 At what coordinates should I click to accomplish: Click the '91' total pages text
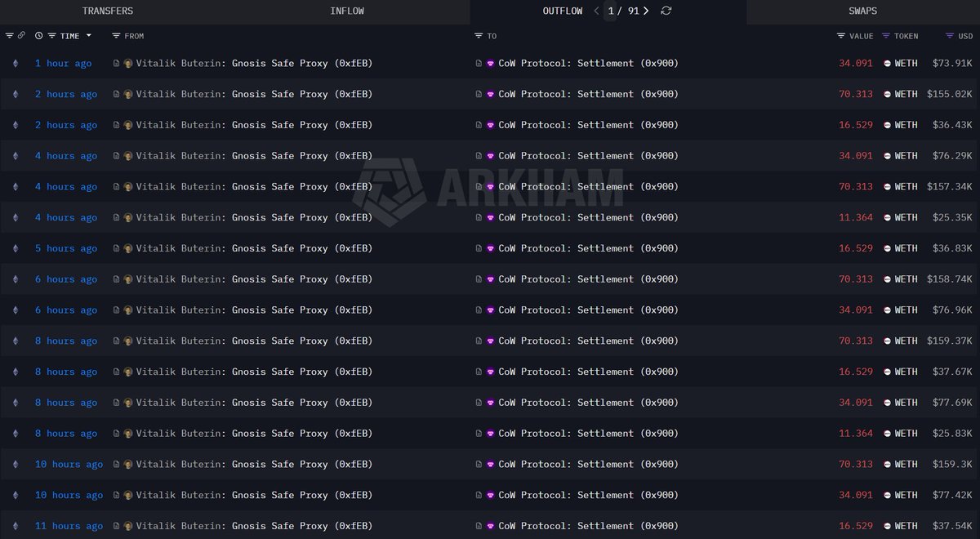pos(633,11)
